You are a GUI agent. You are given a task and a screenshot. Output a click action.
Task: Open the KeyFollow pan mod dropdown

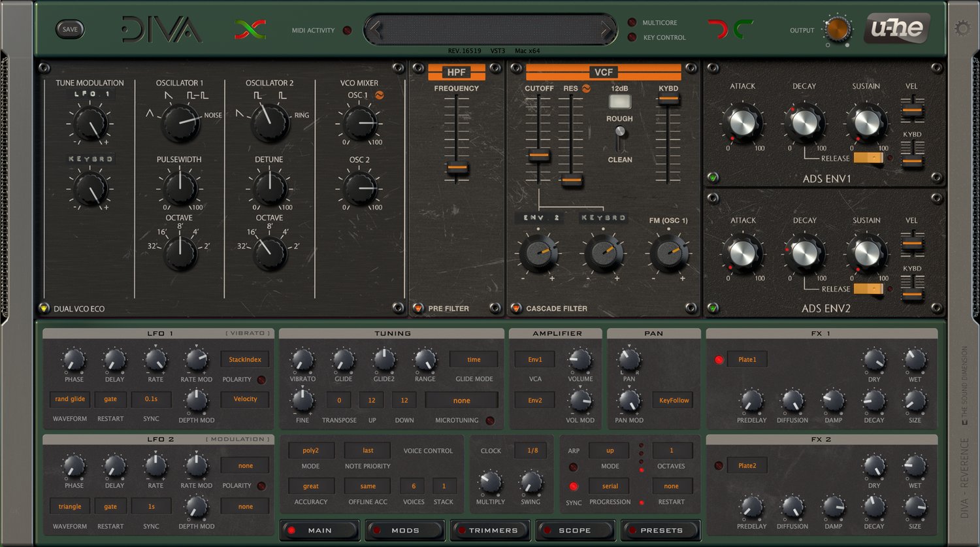[x=674, y=401]
